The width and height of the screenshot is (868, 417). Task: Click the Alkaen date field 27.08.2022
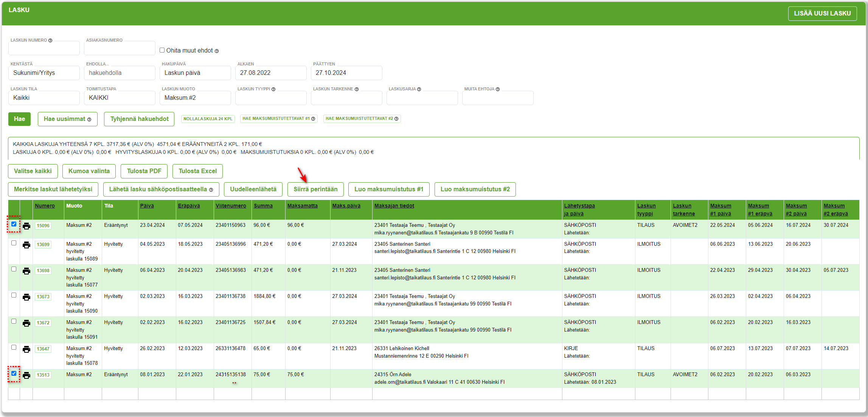coord(271,73)
